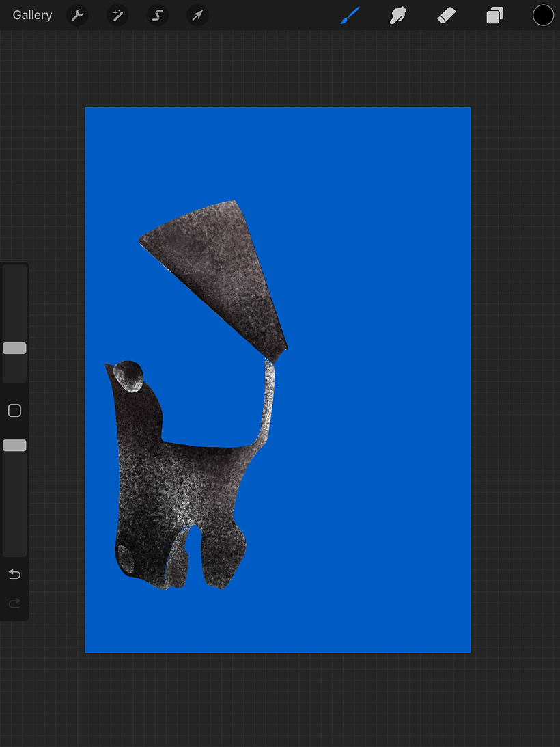The image size is (560, 747).
Task: Open the black active color swatch
Action: tap(543, 15)
